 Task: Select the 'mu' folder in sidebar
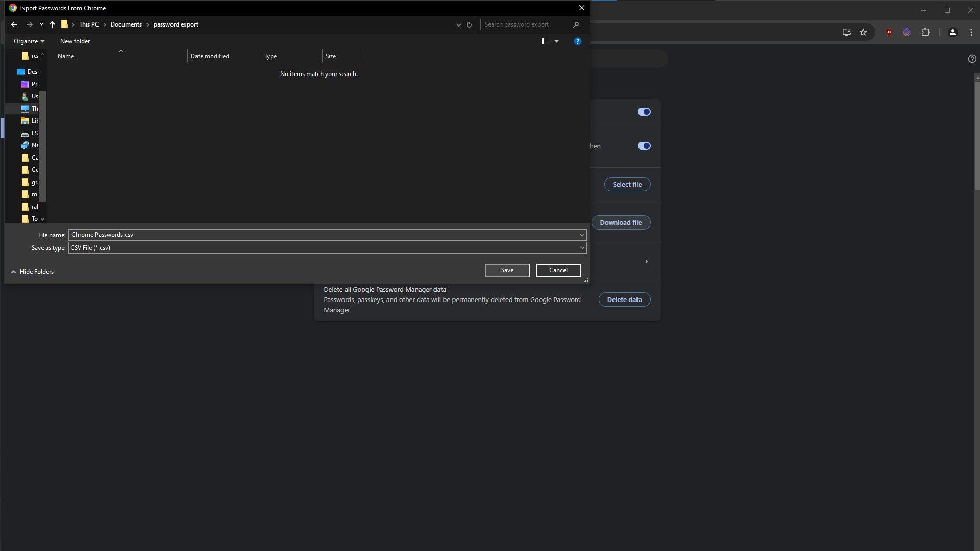click(x=30, y=194)
